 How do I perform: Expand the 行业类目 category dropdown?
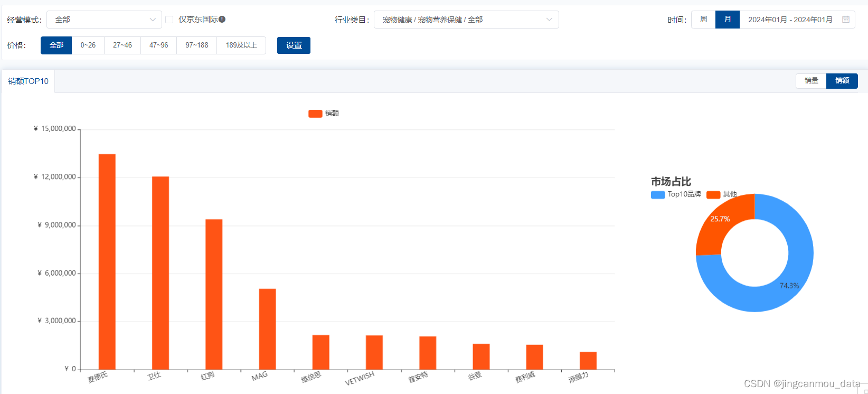[x=466, y=20]
